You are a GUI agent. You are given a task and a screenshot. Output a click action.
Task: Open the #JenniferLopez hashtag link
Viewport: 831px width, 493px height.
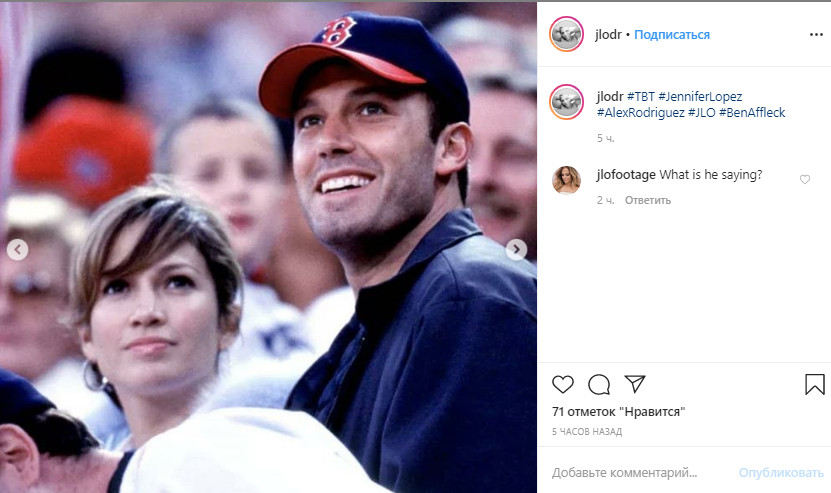coord(700,96)
